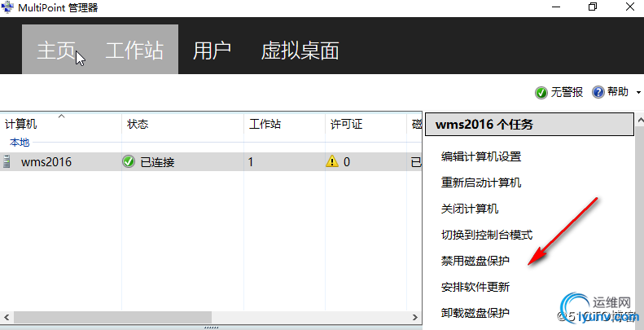Viewport: 644px width, 330px height.
Task: Click the task panel scroll up arrow
Action: 640,120
